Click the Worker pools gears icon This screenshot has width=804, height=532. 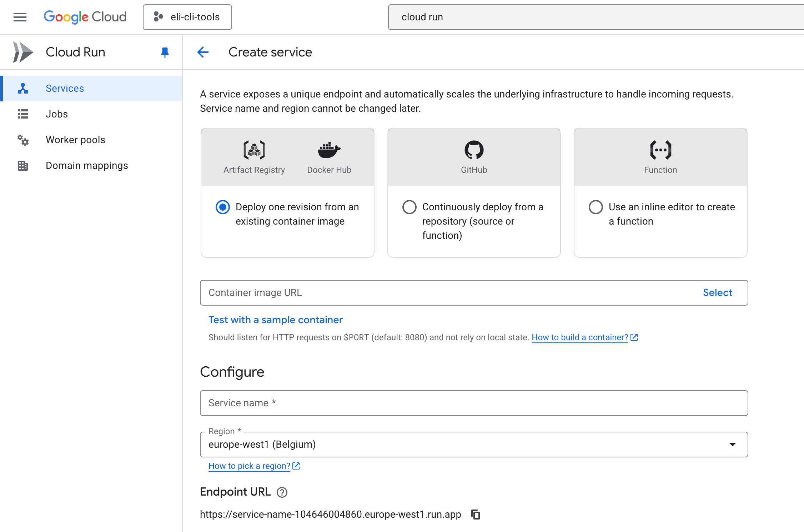coord(23,140)
